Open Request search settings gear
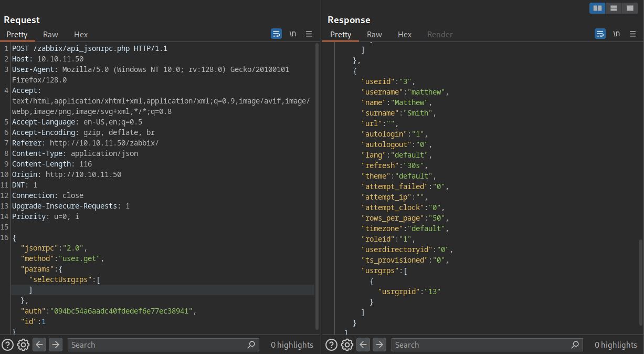The image size is (644, 354). click(23, 345)
